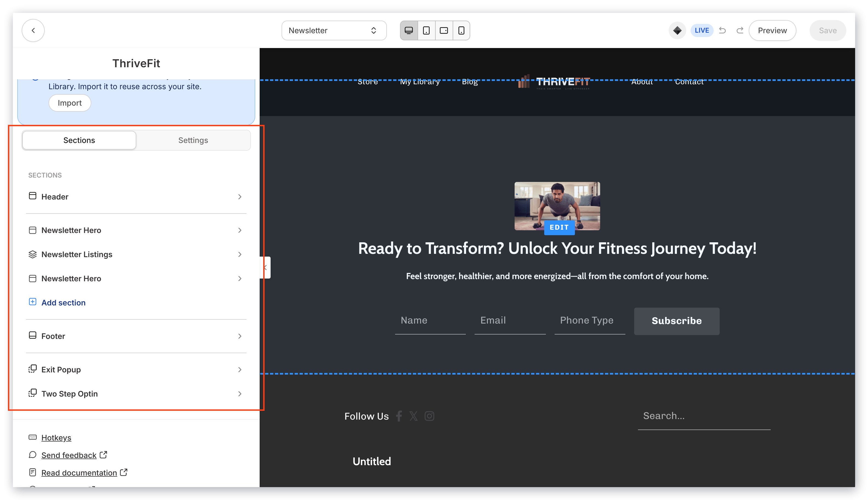The image size is (868, 500).
Task: Open Read documentation link
Action: [x=79, y=473]
